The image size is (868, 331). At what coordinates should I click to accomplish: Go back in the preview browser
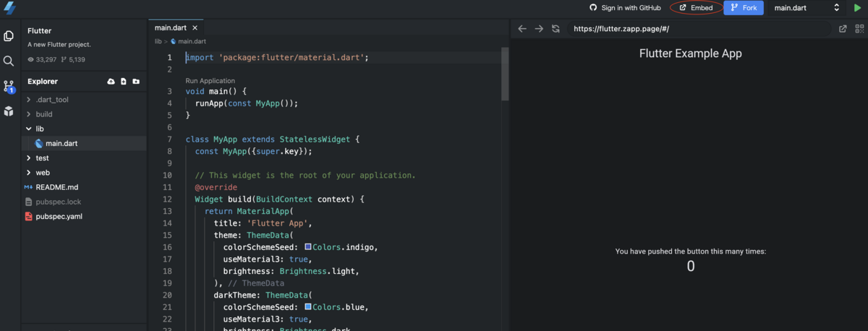click(x=522, y=29)
